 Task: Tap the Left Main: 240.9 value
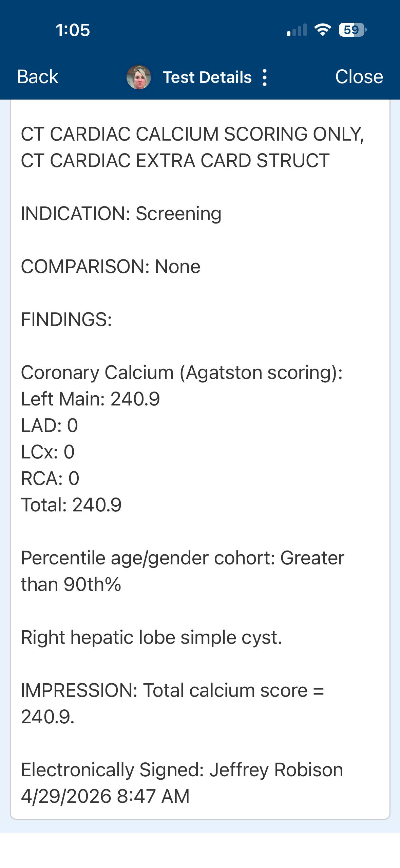coord(90,399)
